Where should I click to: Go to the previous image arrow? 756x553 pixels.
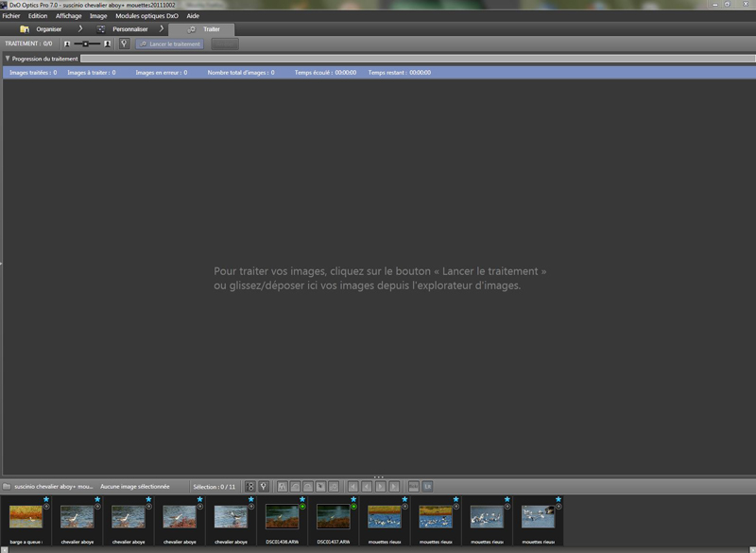pos(367,487)
